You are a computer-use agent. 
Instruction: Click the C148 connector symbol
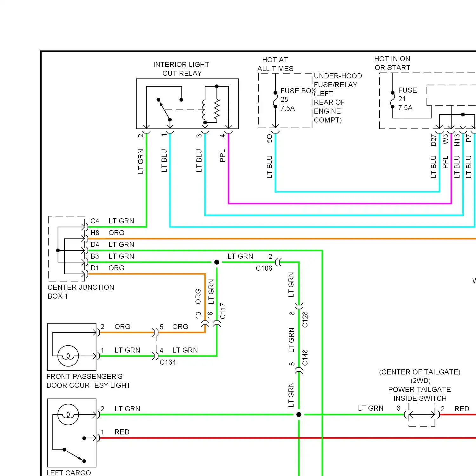tap(299, 370)
